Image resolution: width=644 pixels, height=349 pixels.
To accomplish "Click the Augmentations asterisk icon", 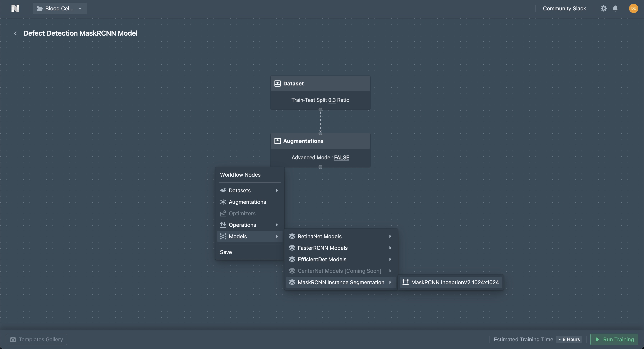I will point(223,202).
